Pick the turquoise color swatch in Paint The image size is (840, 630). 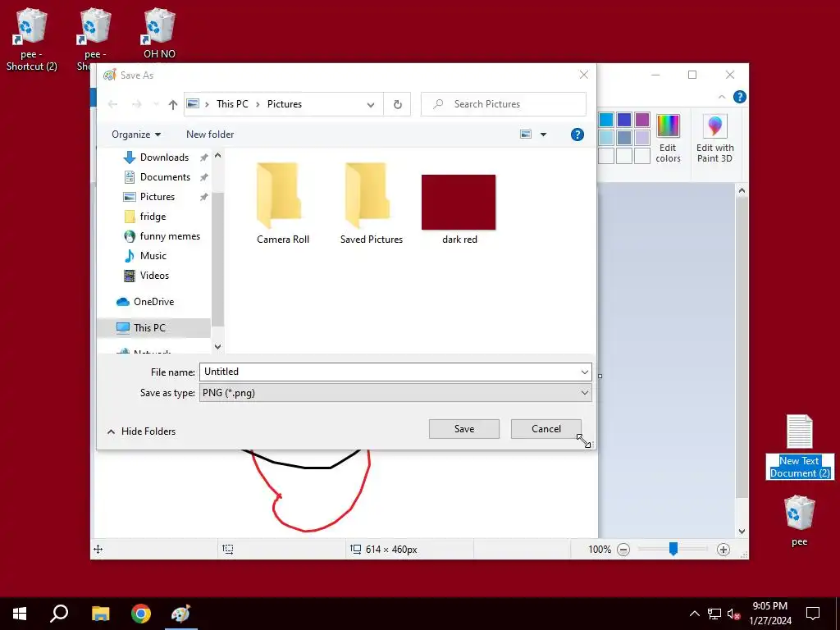tap(606, 120)
